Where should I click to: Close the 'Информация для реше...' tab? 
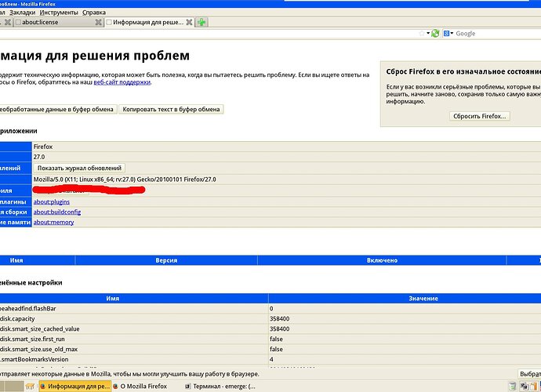(x=189, y=23)
